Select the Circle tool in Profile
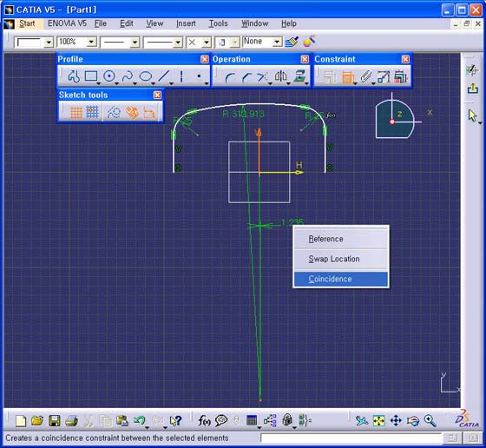The height and width of the screenshot is (448, 486). [x=109, y=76]
